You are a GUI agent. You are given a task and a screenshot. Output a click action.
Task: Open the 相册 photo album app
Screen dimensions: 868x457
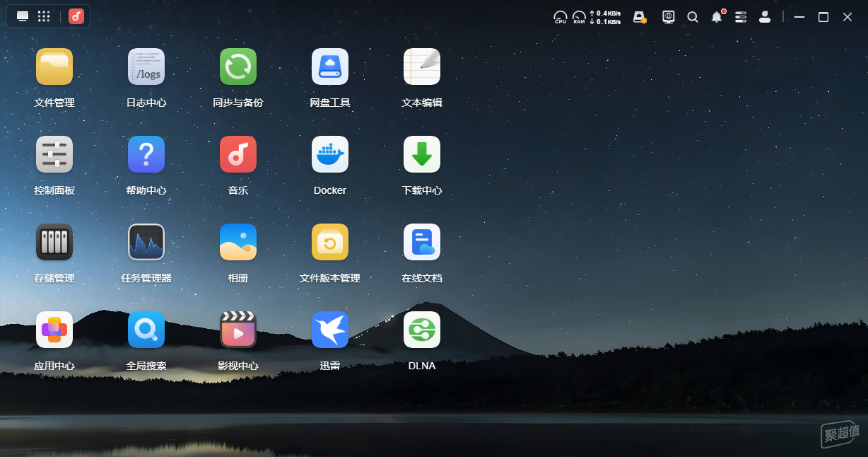[238, 242]
